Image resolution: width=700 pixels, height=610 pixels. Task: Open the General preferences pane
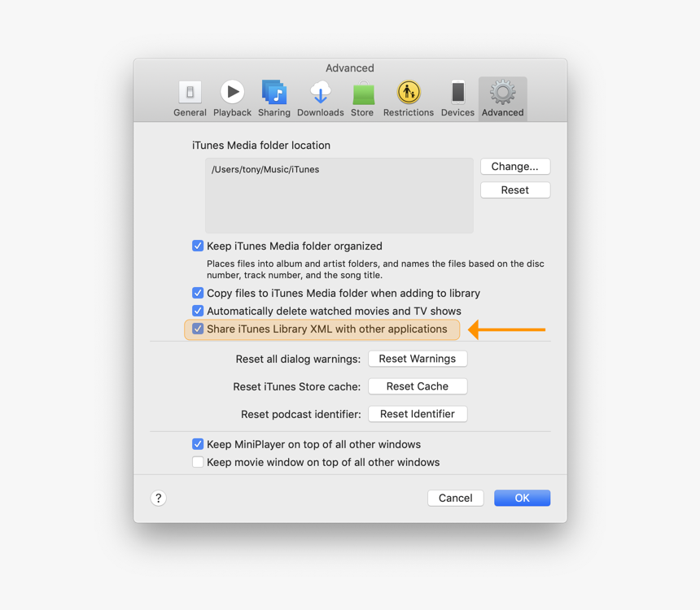190,92
